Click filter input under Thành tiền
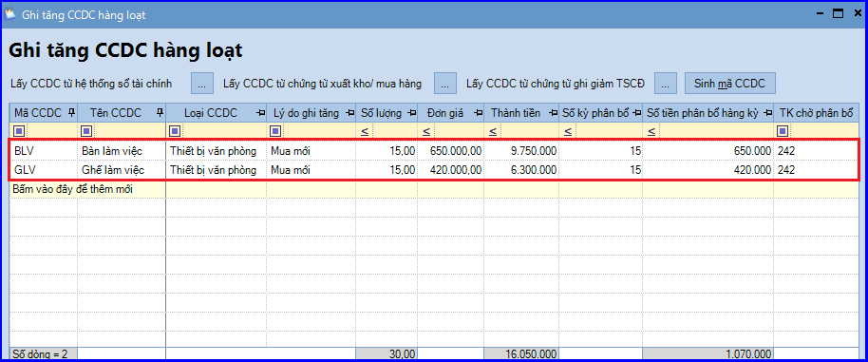868x362 pixels. pyautogui.click(x=529, y=132)
